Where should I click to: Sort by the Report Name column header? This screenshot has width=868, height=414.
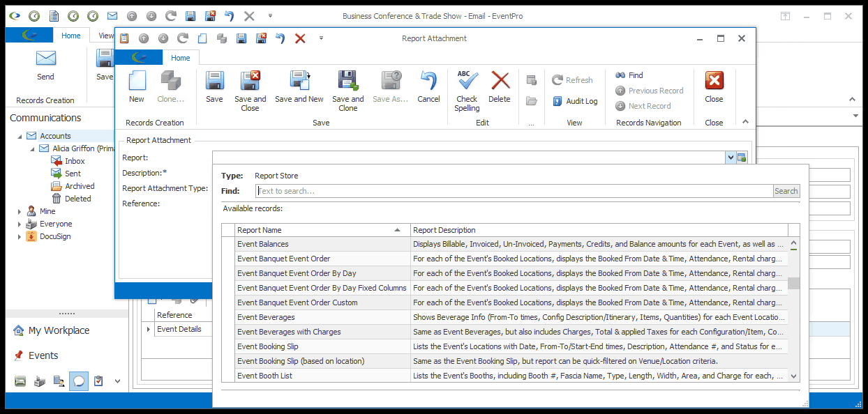(x=322, y=230)
